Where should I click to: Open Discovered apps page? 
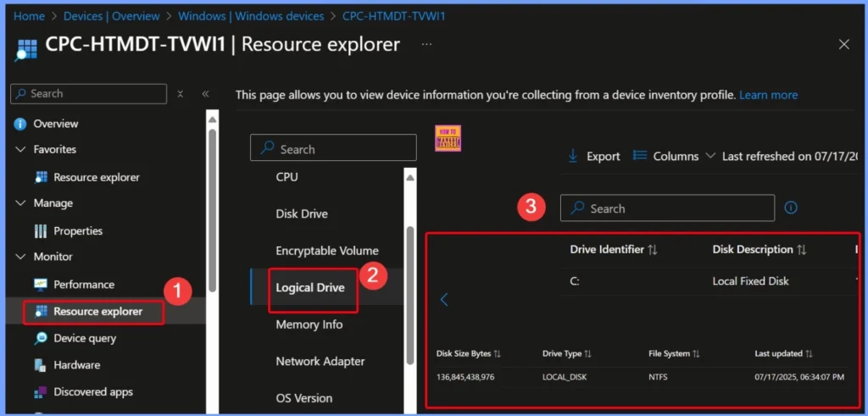click(x=93, y=392)
